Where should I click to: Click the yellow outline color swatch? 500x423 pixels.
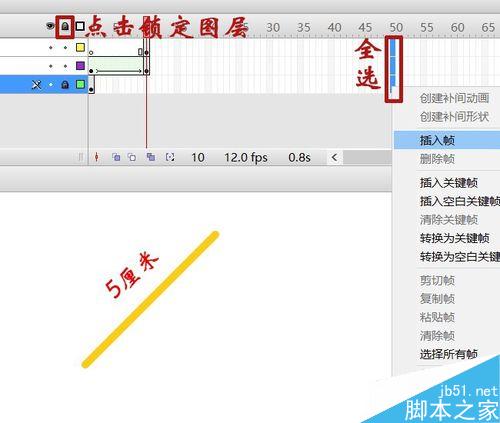click(80, 47)
